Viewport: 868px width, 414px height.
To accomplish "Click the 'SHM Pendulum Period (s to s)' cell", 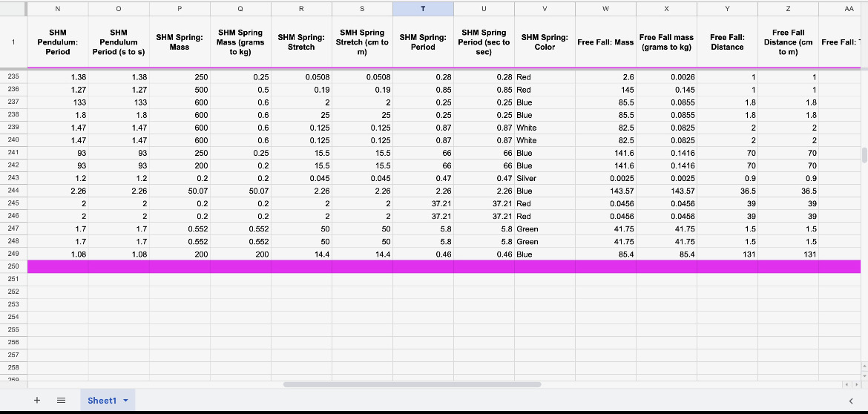I will coord(119,42).
